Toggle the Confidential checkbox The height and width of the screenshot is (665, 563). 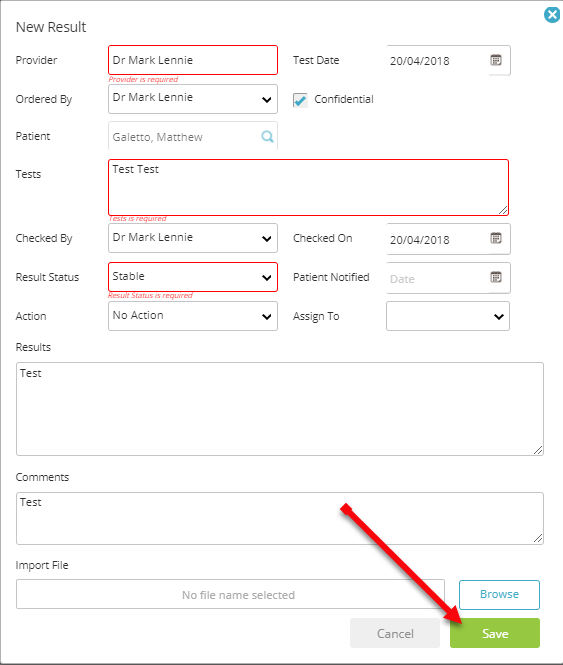pos(300,100)
